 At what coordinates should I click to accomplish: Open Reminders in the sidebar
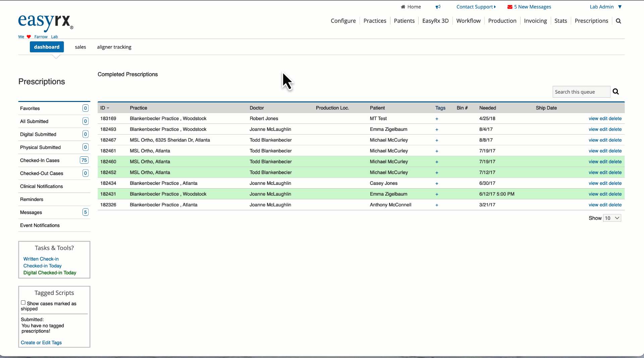54,199
